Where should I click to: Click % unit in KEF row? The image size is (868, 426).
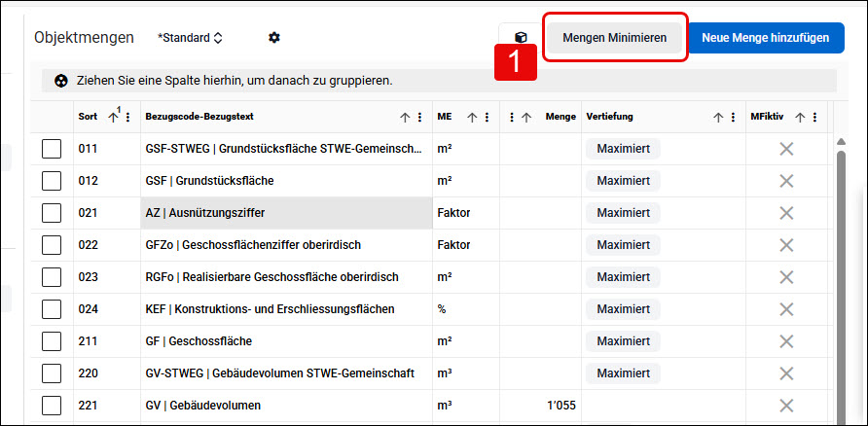442,309
